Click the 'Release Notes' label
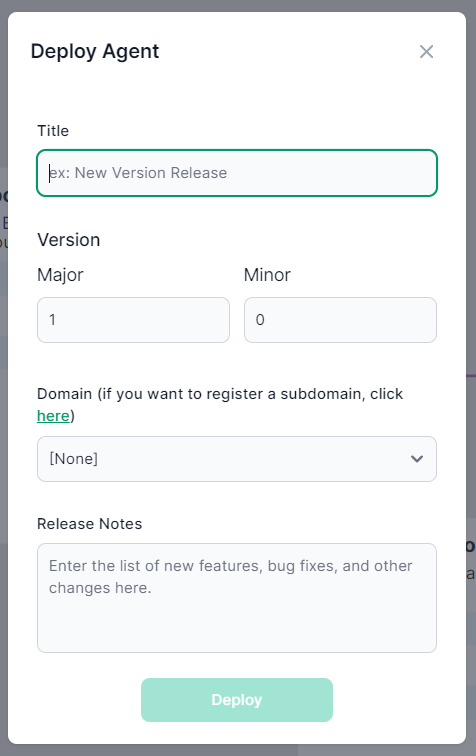Screen dimensions: 476x756 click(x=90, y=524)
